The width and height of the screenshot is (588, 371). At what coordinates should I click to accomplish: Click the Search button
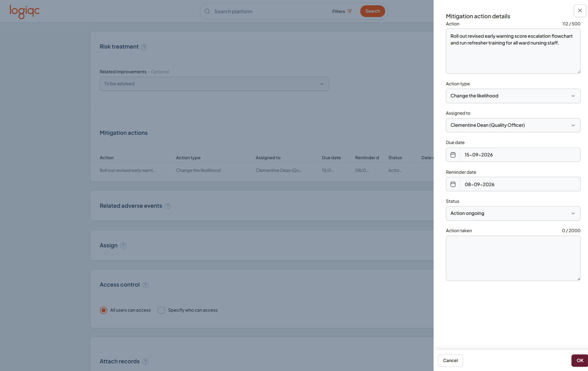(x=372, y=11)
